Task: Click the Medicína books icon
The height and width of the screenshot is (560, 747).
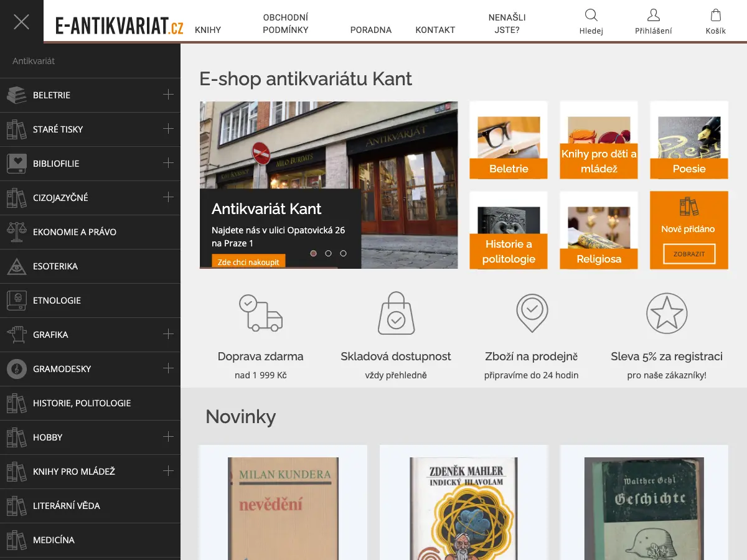Action: click(16, 540)
